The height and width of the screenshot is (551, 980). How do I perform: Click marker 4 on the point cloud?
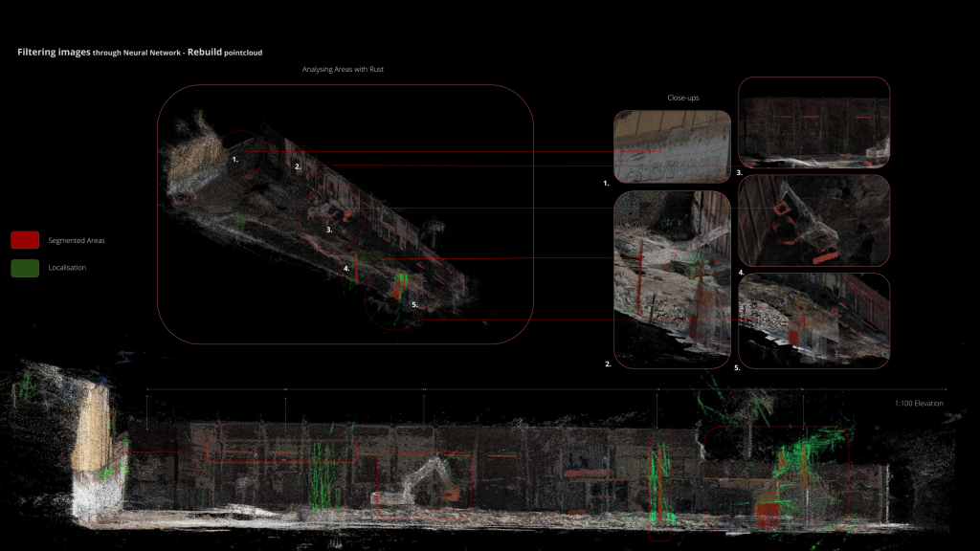click(347, 266)
